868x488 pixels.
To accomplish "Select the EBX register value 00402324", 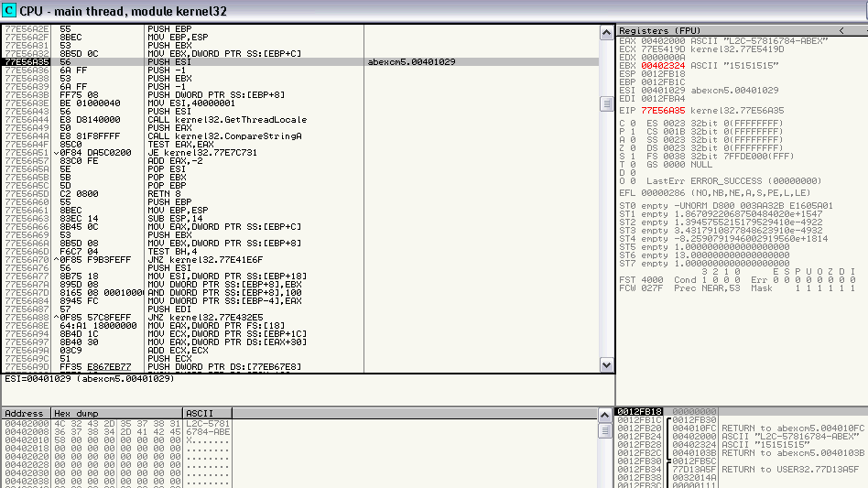I will pyautogui.click(x=657, y=66).
